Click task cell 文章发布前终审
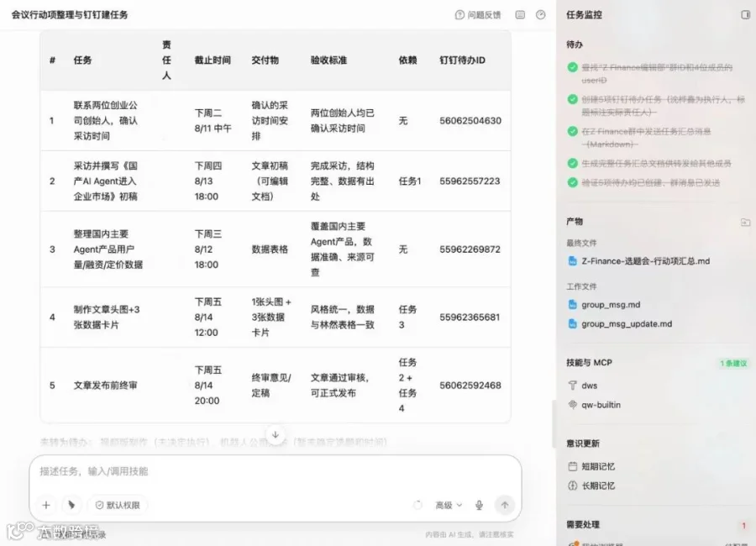The width and height of the screenshot is (756, 546). pyautogui.click(x=105, y=386)
